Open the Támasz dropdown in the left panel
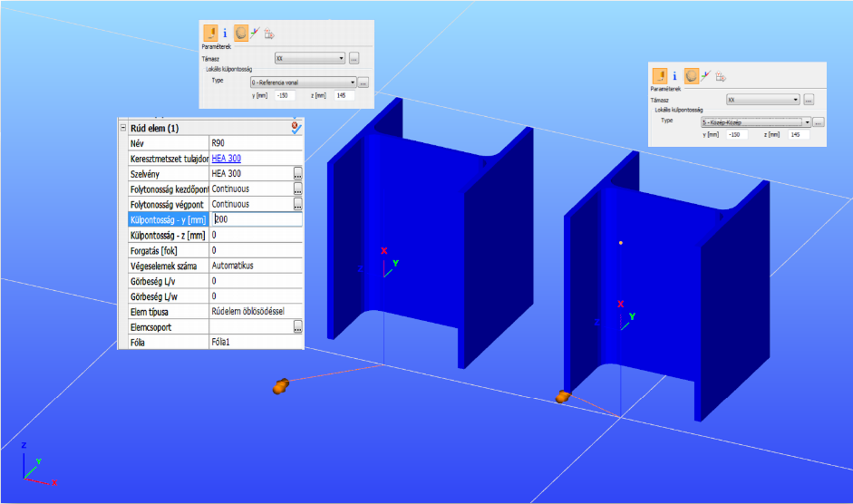 click(309, 58)
